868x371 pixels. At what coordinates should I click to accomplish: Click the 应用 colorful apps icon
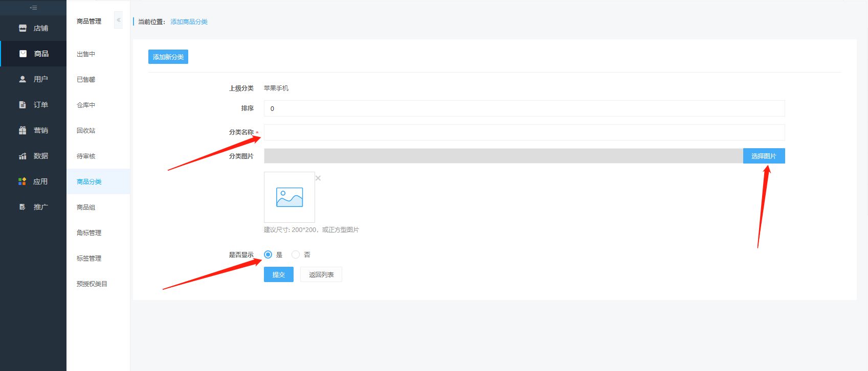click(23, 181)
